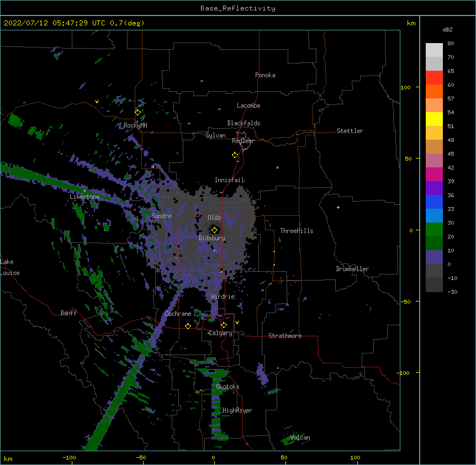Click the Strathmore town label
This screenshot has width=476, height=465.
tap(285, 336)
